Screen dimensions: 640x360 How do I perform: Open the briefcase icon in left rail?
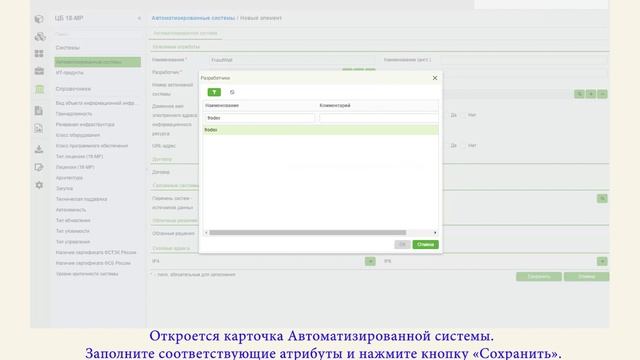pyautogui.click(x=39, y=71)
